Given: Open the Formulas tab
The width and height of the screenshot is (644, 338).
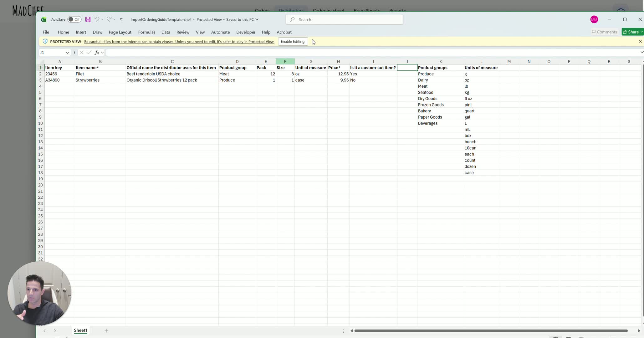Looking at the screenshot, I should click(x=147, y=32).
